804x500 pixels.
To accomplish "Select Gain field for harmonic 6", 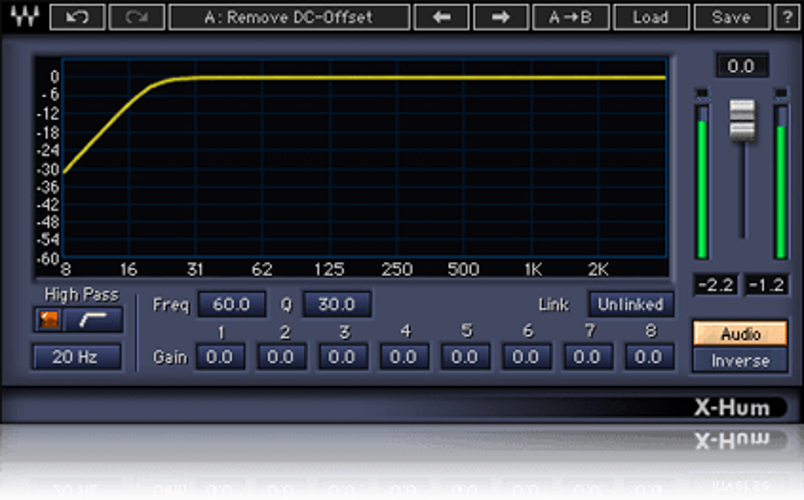I will pos(526,356).
